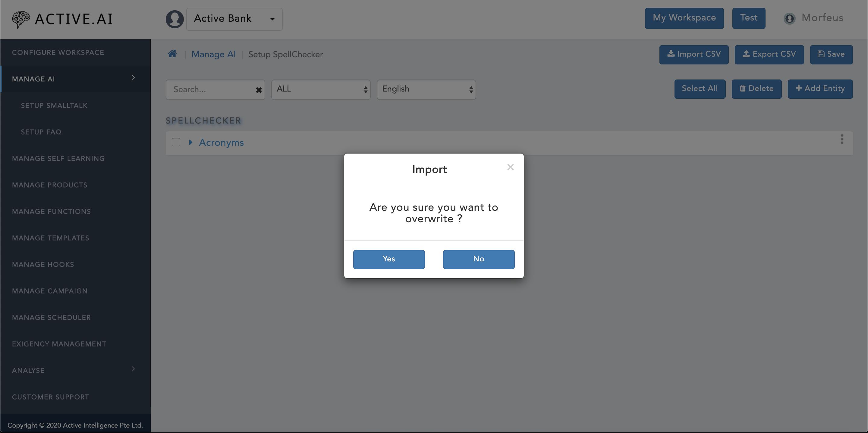The width and height of the screenshot is (868, 433).
Task: Click the Morfeus username
Action: tap(822, 18)
